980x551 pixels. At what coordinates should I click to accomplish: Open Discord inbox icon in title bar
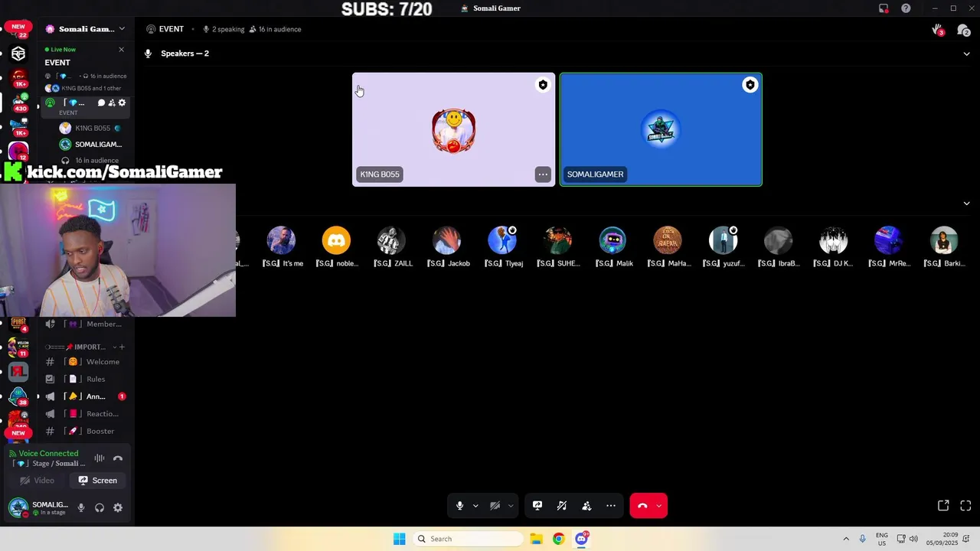[884, 8]
